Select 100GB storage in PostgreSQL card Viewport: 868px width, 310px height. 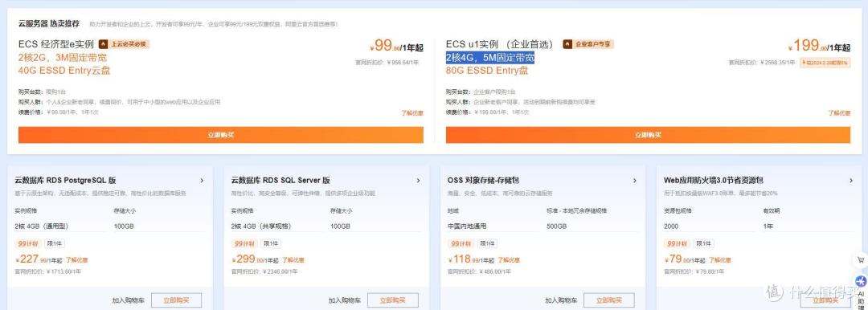[159, 226]
